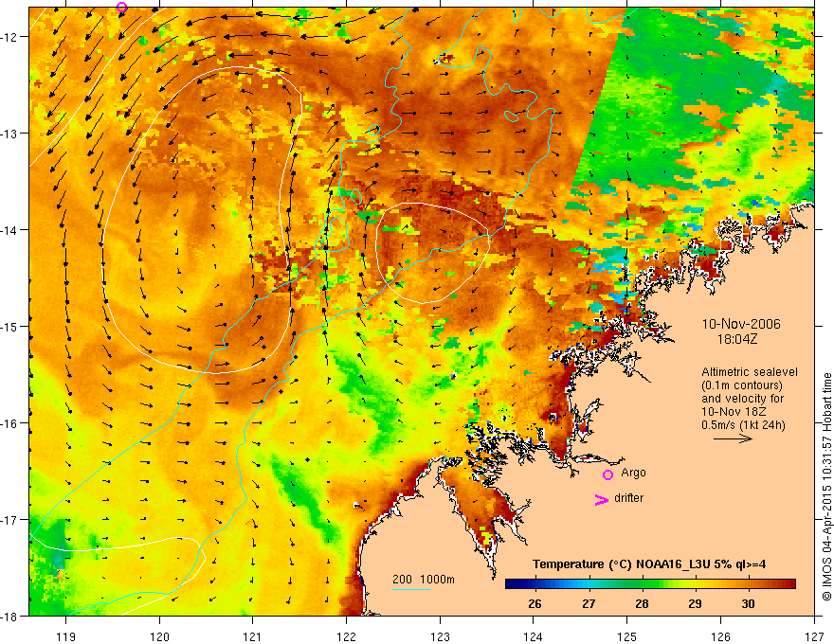This screenshot has height=644, width=834.
Task: Click the magenta Argo float circle at the top edge
Action: [122, 7]
